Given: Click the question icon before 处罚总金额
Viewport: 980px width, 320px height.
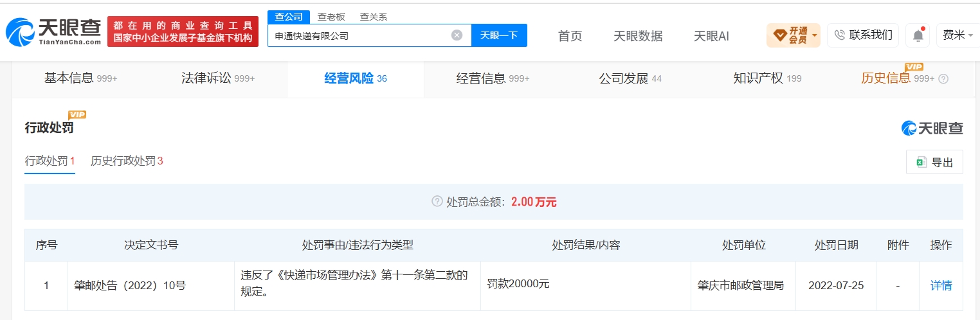Looking at the screenshot, I should click(437, 202).
